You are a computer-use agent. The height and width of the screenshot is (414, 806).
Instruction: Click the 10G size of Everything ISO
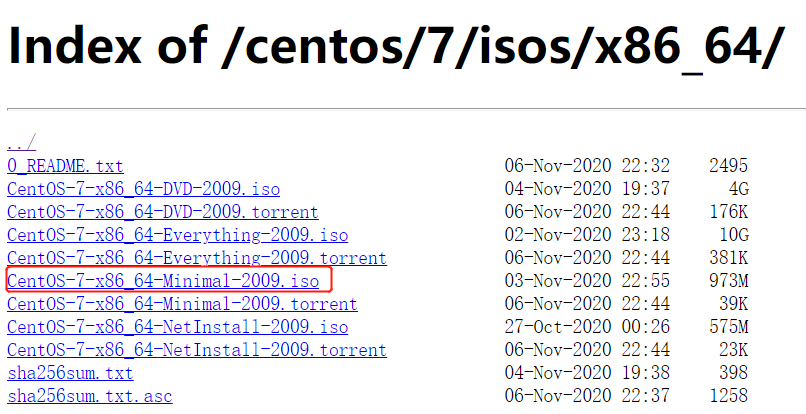734,235
